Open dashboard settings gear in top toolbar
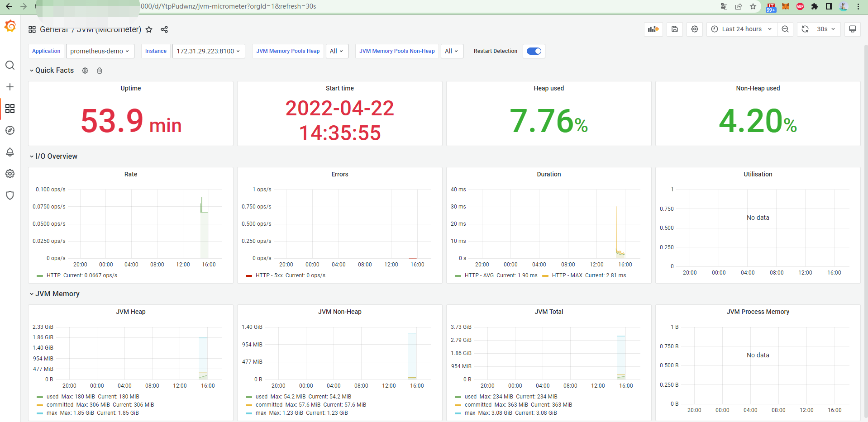 [694, 29]
